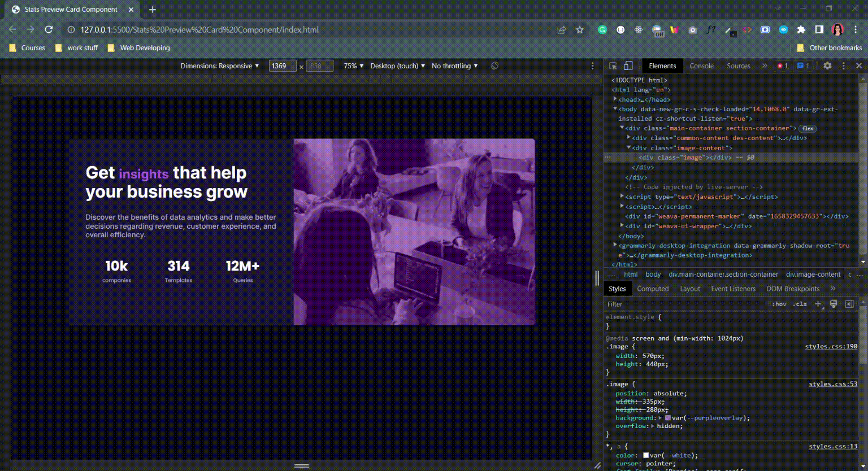Click the white color swatch
Viewport: 868px width, 471px height.
coord(646,455)
